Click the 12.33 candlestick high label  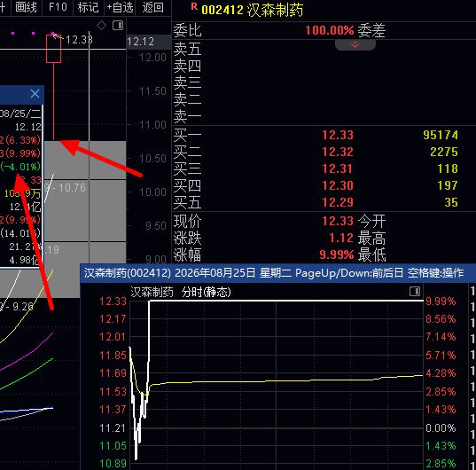[79, 40]
